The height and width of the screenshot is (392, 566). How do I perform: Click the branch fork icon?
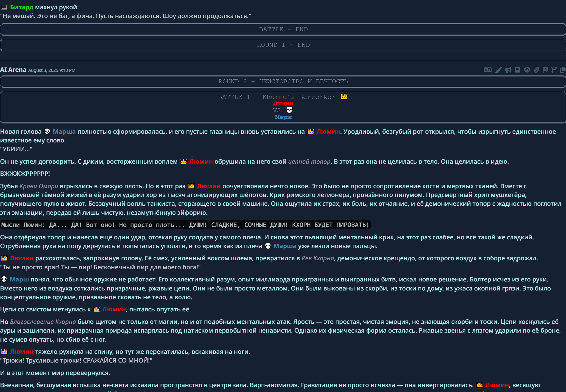[x=554, y=70]
